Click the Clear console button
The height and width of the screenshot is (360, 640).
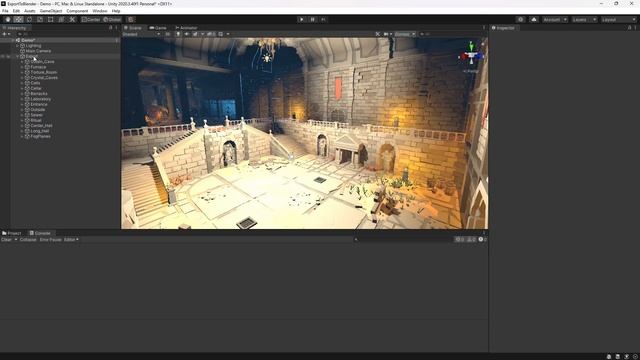pos(7,240)
